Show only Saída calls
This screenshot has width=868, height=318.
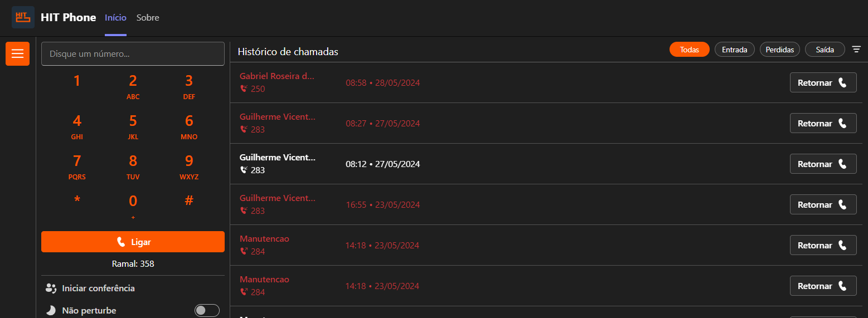(825, 50)
